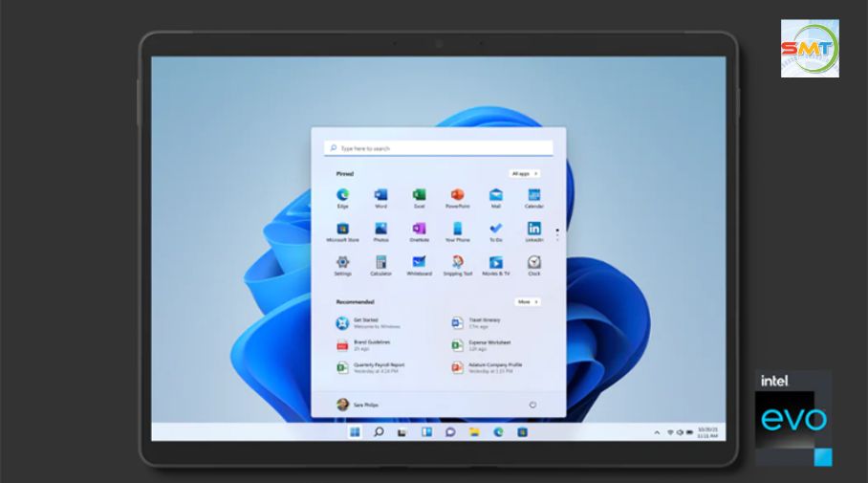
Task: Open File Explorer on the taskbar
Action: (474, 432)
